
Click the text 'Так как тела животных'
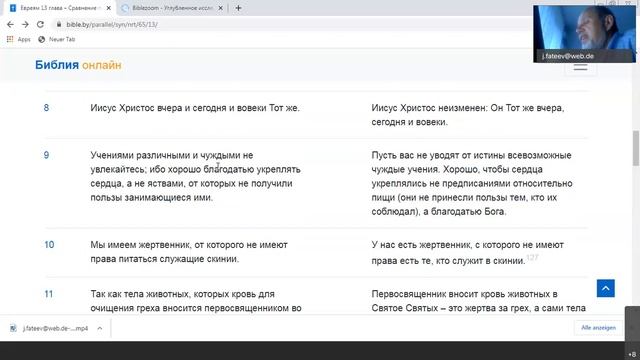[x=140, y=294]
